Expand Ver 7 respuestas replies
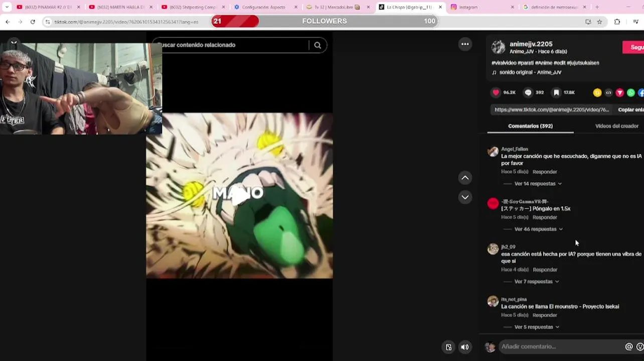Screen dimensions: 644x361 click(x=537, y=282)
